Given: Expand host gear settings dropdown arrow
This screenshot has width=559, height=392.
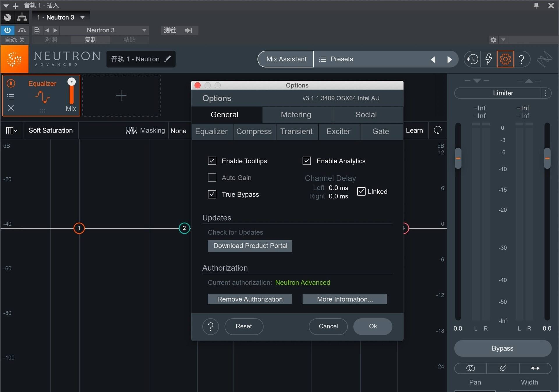Looking at the screenshot, I should tap(503, 40).
